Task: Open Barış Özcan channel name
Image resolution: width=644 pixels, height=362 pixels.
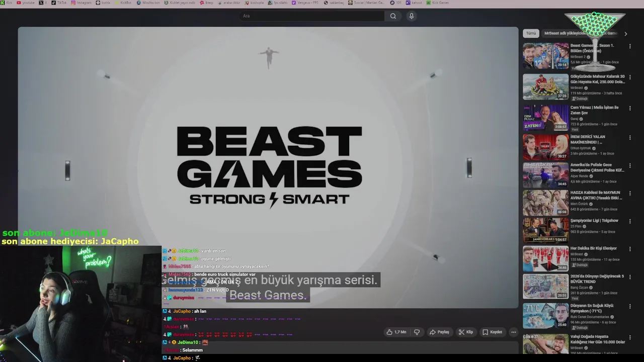Action: pos(580,288)
